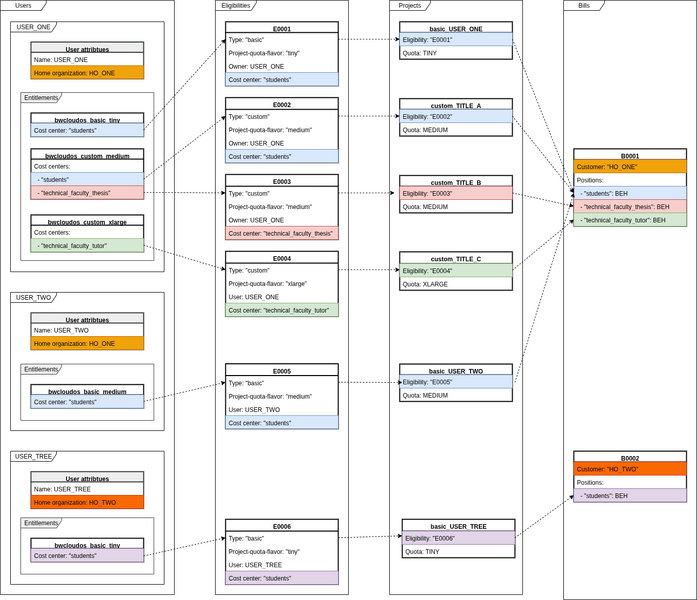The width and height of the screenshot is (697, 600).
Task: Click the E0004 eligibility box header
Action: [x=281, y=258]
